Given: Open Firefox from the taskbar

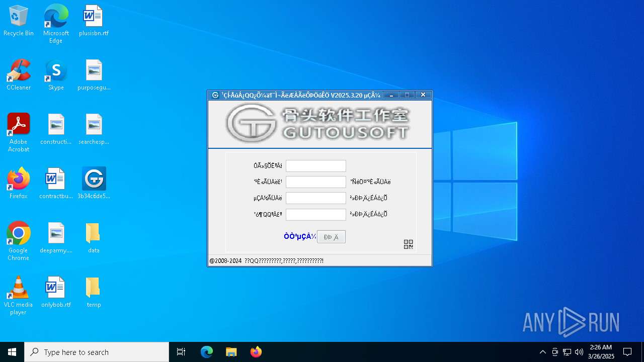Looking at the screenshot, I should click(256, 352).
